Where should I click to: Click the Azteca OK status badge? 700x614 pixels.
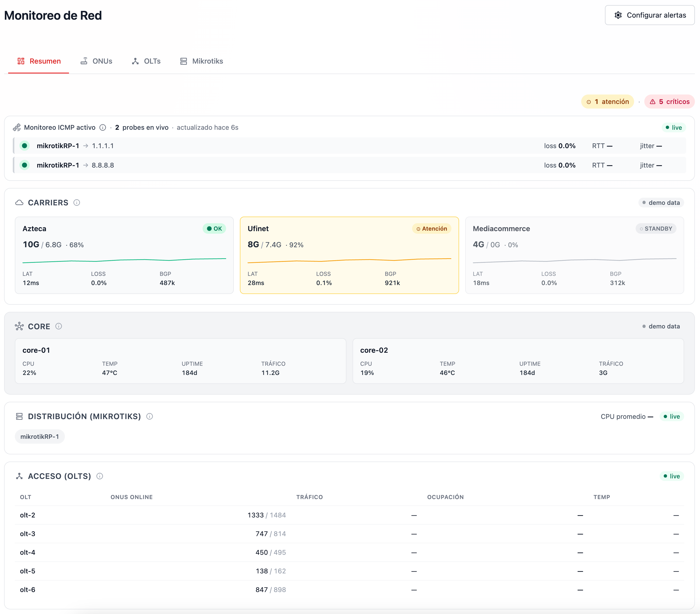(214, 228)
